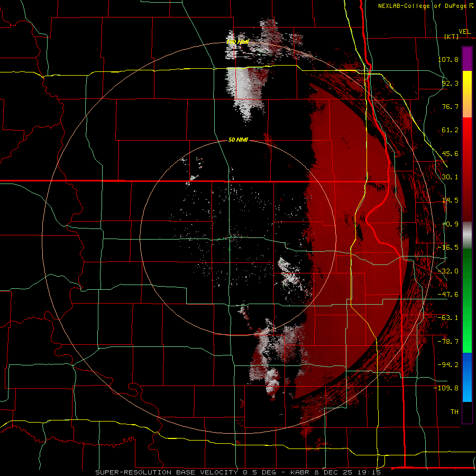Screen dimensions: 476x476
Task: Pick the yellow-orange segment of velocity color bar
Action: [467, 94]
